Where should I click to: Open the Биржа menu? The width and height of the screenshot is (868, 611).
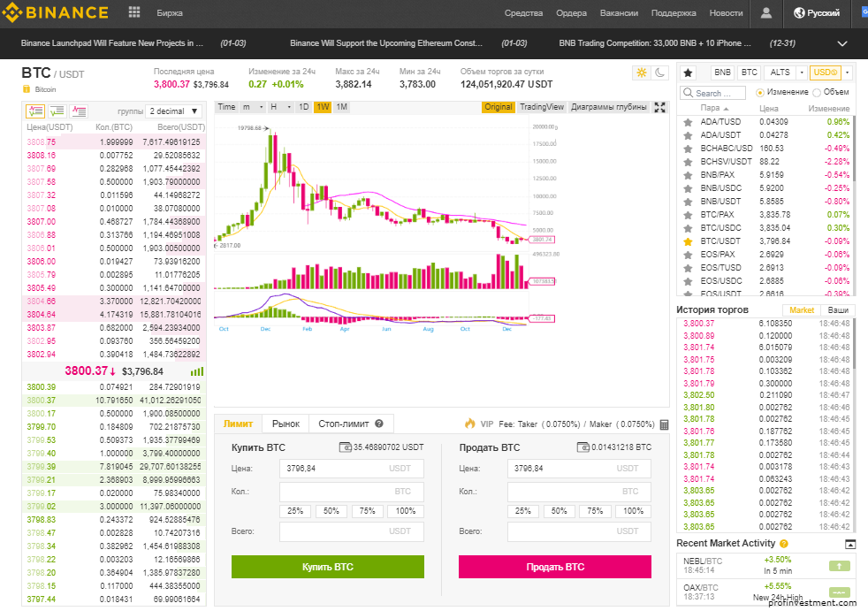[x=170, y=12]
